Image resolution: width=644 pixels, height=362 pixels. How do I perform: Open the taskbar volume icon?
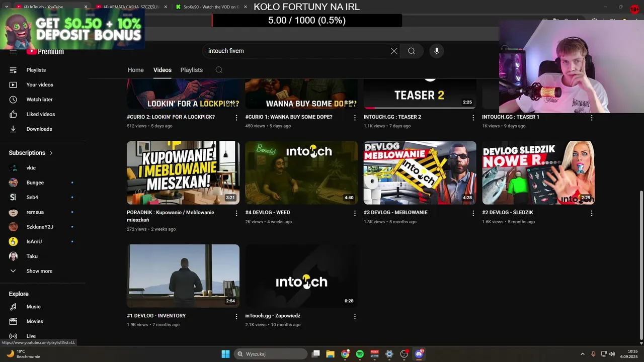click(x=612, y=354)
